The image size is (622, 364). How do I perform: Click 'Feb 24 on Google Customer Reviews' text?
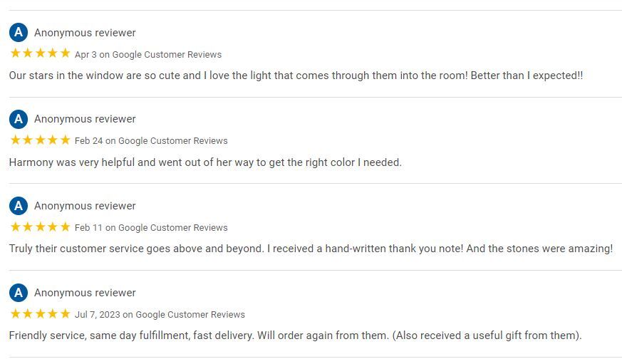pyautogui.click(x=151, y=141)
